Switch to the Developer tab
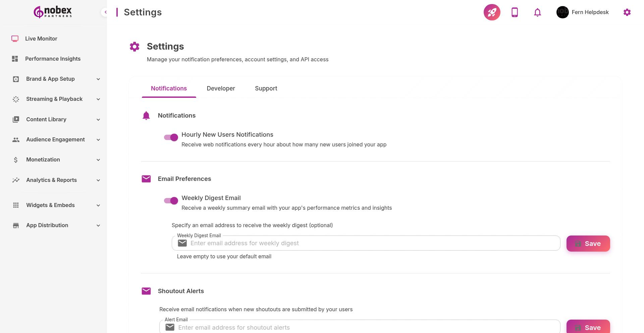 (x=221, y=88)
